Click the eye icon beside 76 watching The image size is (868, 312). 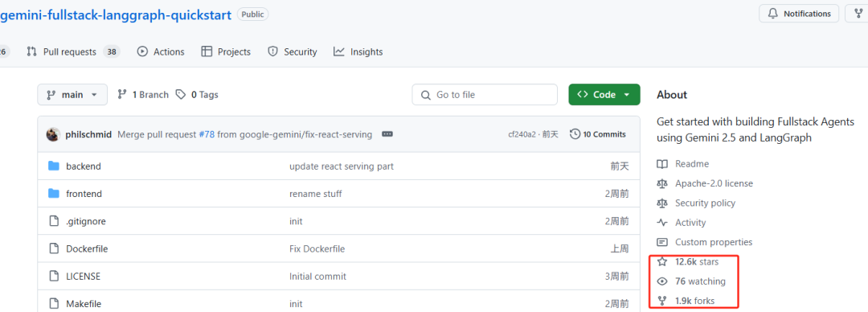(662, 281)
